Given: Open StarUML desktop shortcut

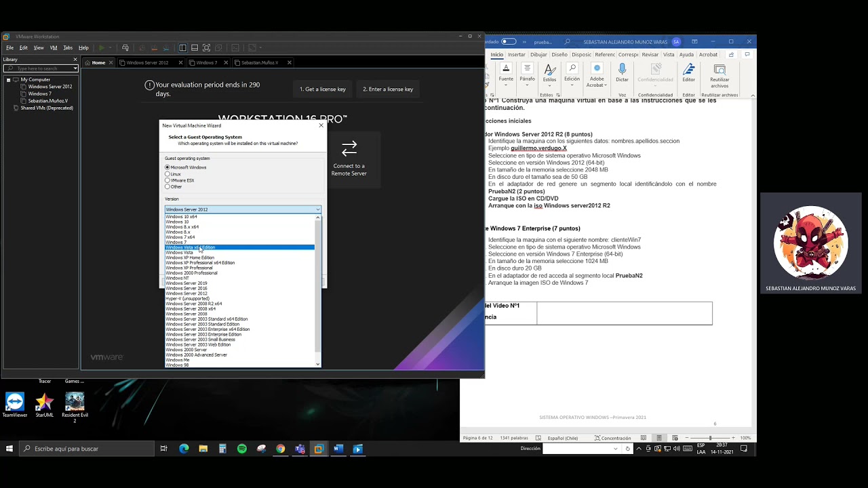Looking at the screenshot, I should pyautogui.click(x=45, y=405).
